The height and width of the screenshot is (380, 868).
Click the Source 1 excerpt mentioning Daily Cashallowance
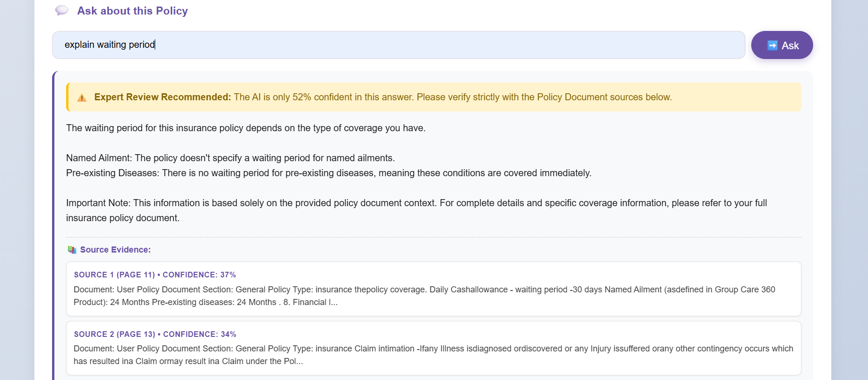[424, 296]
